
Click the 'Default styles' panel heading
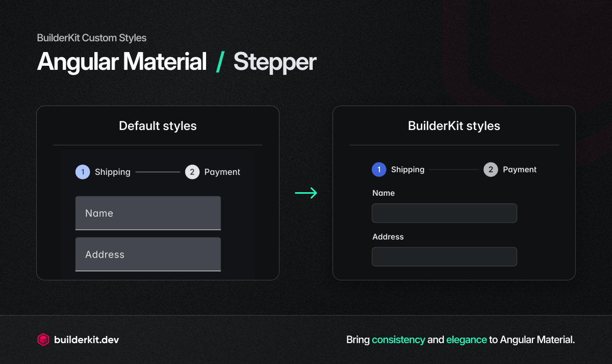pyautogui.click(x=158, y=125)
